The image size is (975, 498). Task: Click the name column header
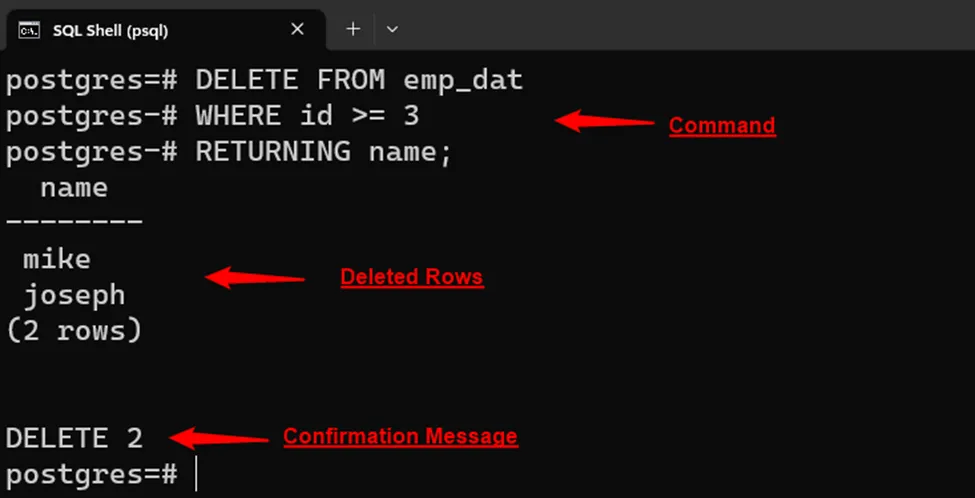(x=74, y=187)
